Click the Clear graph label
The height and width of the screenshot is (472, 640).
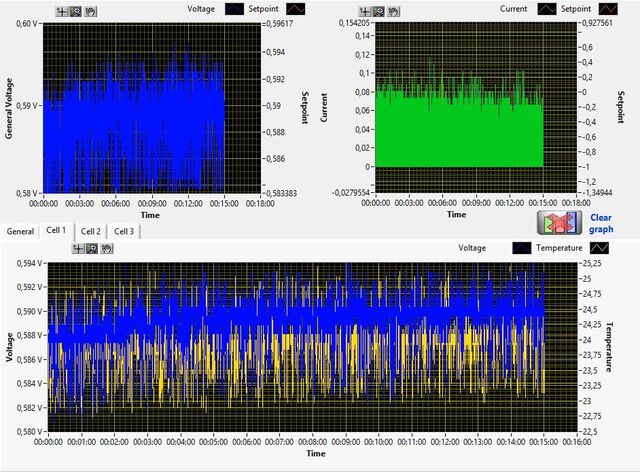pyautogui.click(x=601, y=223)
